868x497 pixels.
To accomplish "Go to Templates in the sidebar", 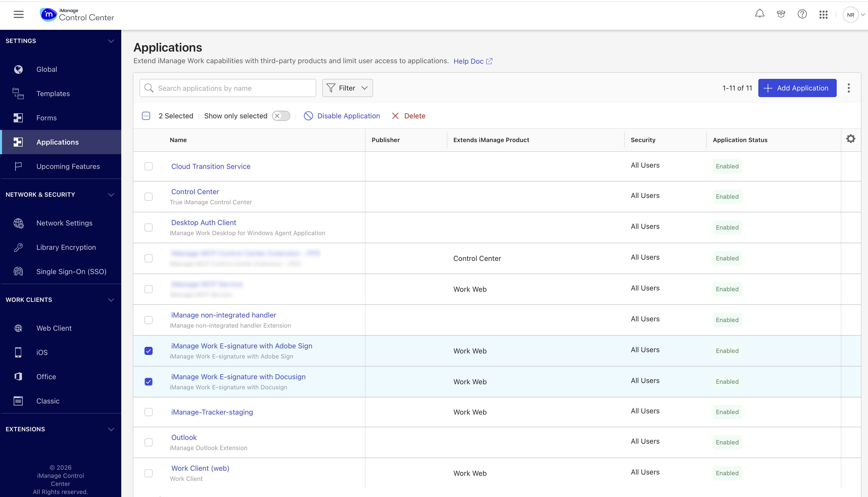I will click(x=61, y=94).
